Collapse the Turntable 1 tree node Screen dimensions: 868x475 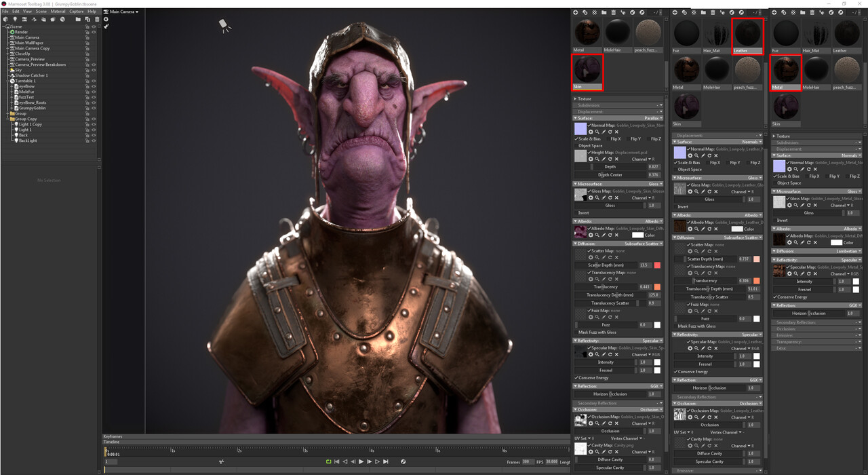pos(8,81)
